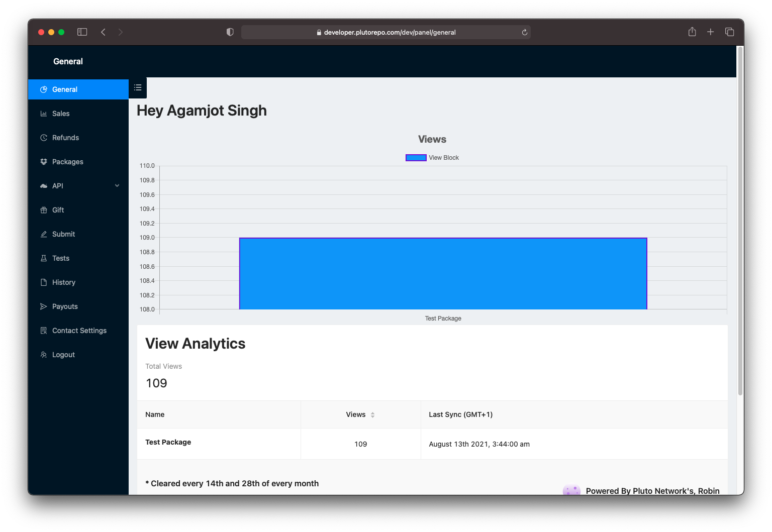The height and width of the screenshot is (532, 772).
Task: Open the Contact Settings menu item
Action: point(78,331)
